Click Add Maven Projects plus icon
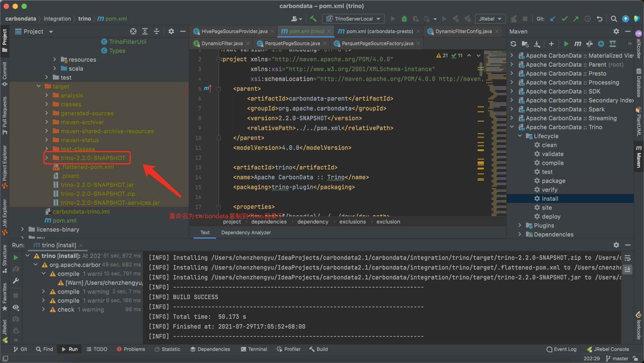Viewport: 644px width, 363px height. point(551,44)
